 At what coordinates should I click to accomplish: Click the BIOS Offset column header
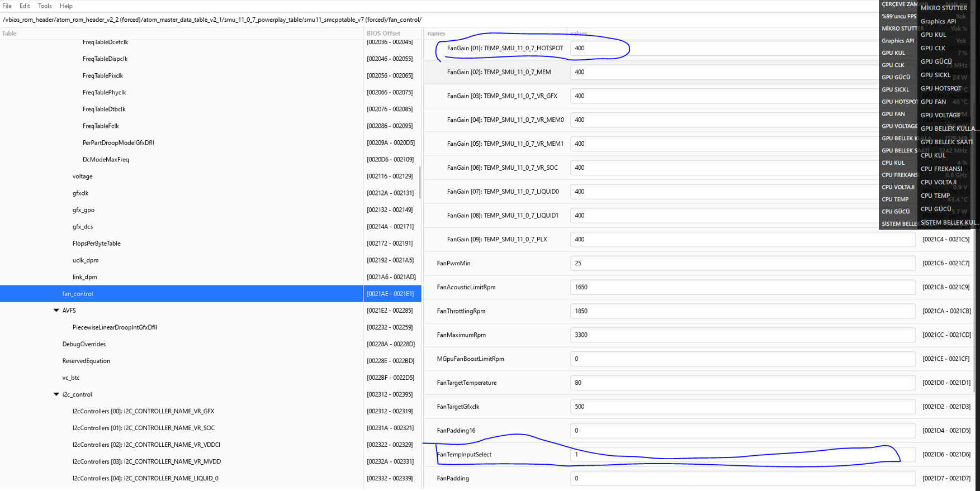pos(392,34)
